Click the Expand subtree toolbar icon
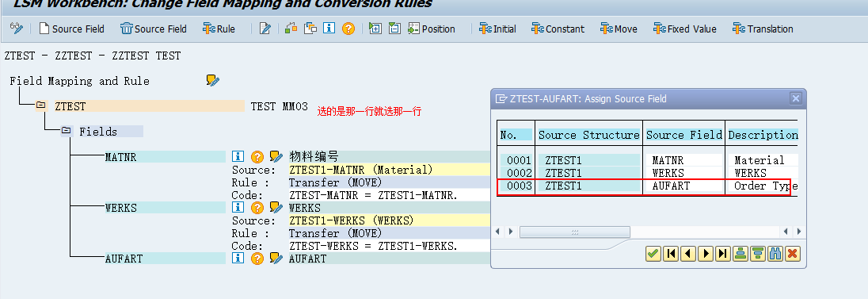 point(375,29)
